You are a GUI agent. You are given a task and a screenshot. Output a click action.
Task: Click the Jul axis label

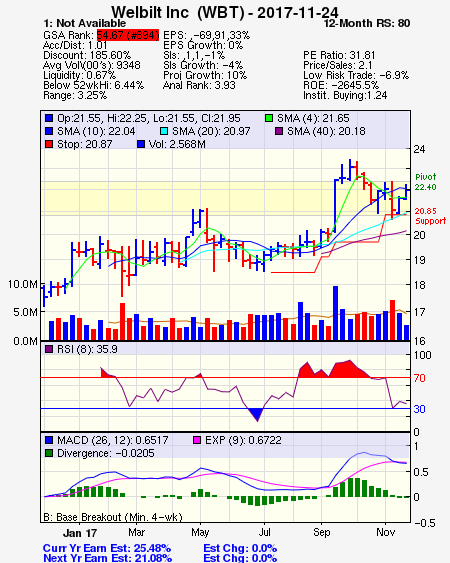(x=264, y=532)
